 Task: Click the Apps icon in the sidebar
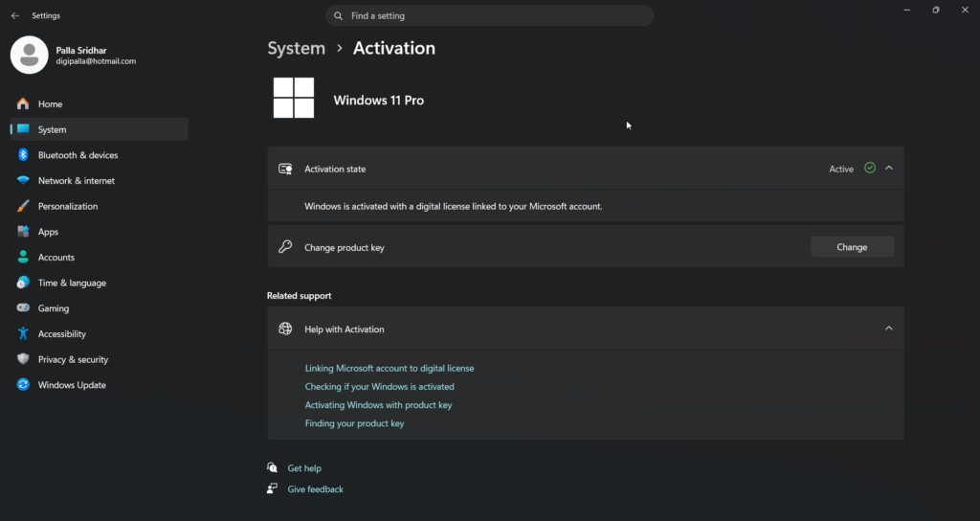tap(23, 232)
